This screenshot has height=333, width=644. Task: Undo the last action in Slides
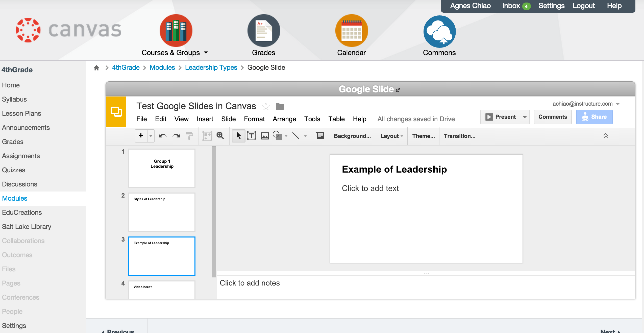click(163, 136)
